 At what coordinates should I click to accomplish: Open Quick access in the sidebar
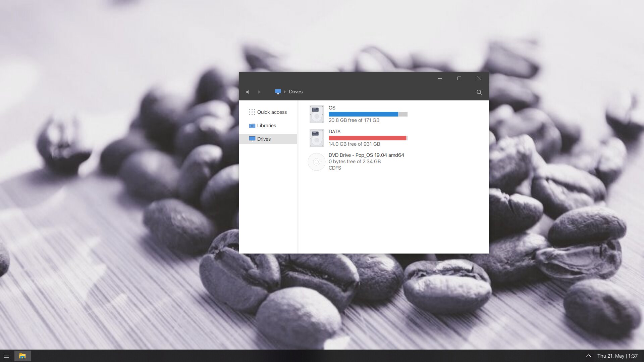268,112
